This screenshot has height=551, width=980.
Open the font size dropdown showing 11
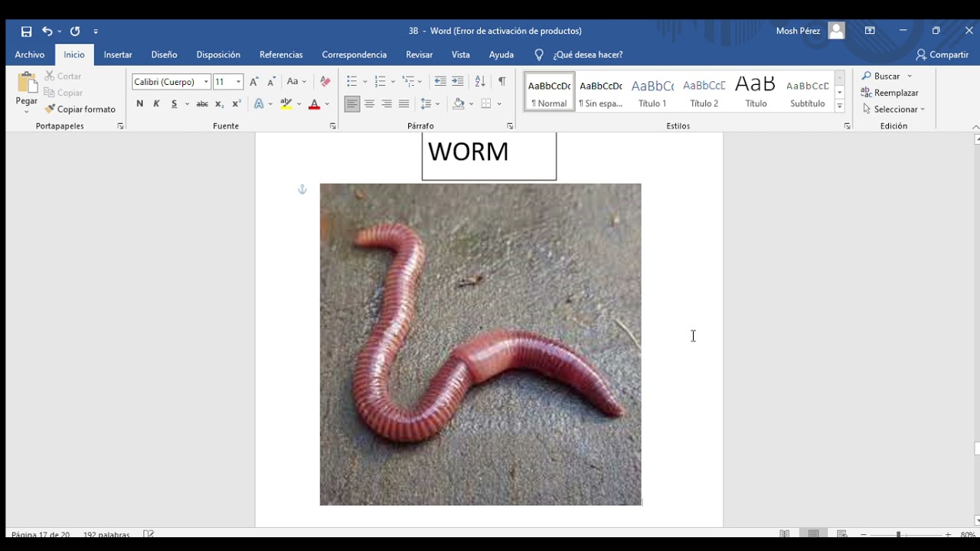[238, 82]
